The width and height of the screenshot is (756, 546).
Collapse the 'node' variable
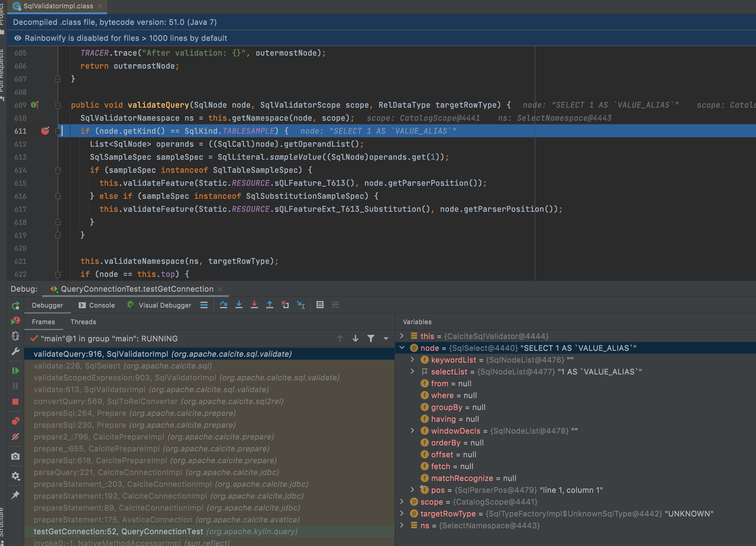pos(402,348)
